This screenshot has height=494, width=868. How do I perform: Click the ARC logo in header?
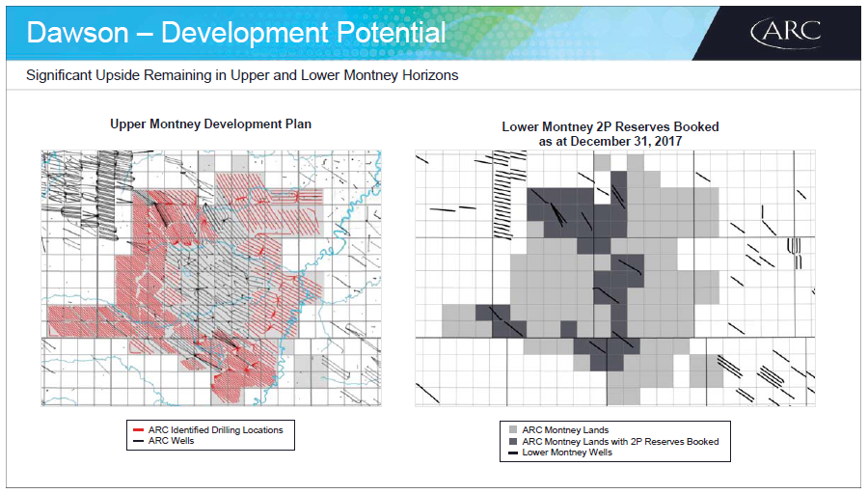click(785, 33)
